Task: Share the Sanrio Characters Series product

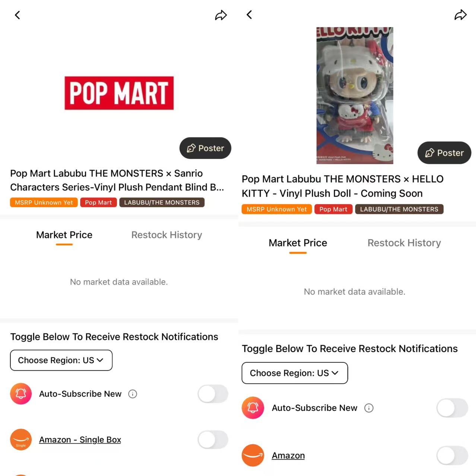Action: click(x=221, y=15)
